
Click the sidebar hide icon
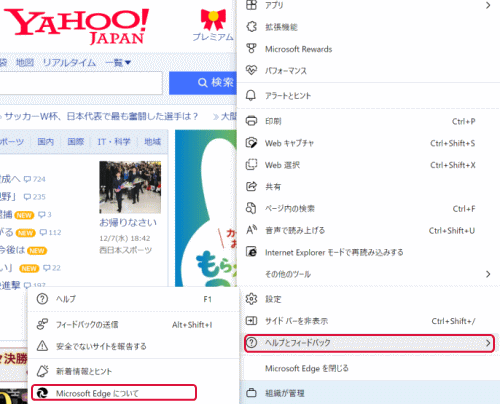click(x=251, y=321)
